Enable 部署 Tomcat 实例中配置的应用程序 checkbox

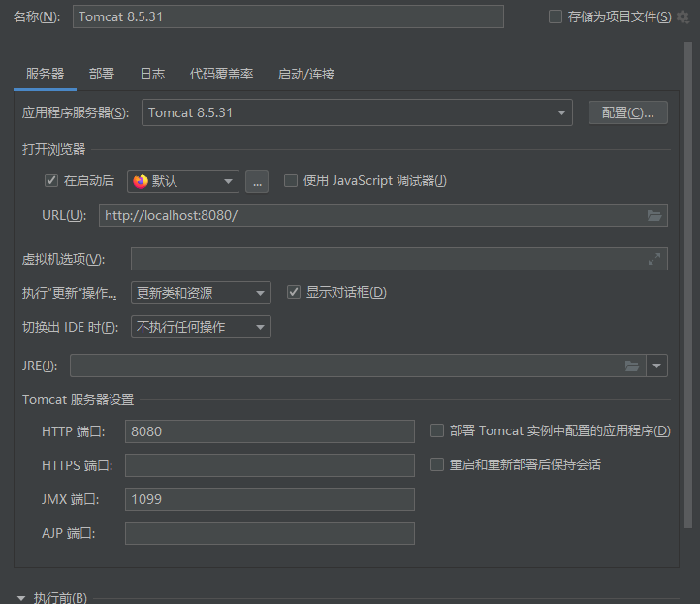coord(437,430)
